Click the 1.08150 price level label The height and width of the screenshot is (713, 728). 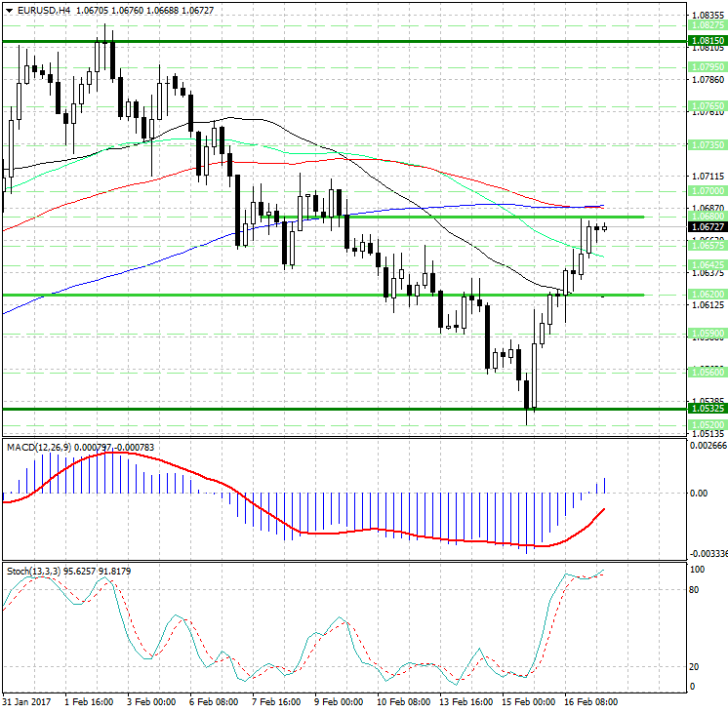pos(708,41)
